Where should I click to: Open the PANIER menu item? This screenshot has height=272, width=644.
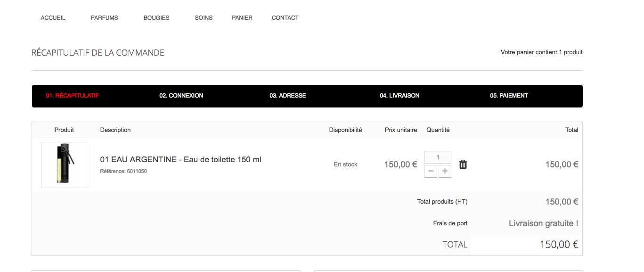(242, 18)
